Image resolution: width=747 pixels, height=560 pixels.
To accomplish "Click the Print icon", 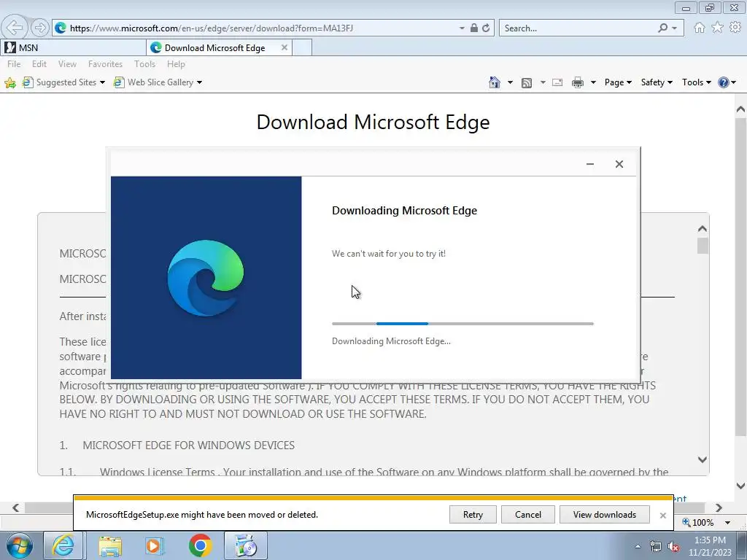I will [578, 83].
